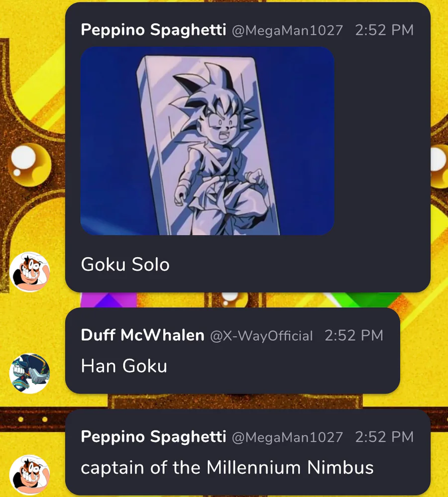
Task: Open @MegaMan1027 handle in the top message
Action: coord(287,30)
